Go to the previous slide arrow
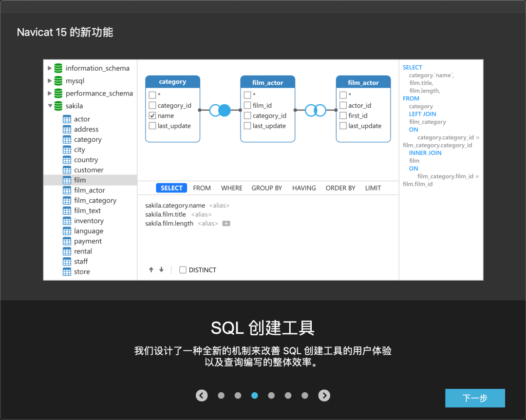526x420 pixels. click(202, 396)
